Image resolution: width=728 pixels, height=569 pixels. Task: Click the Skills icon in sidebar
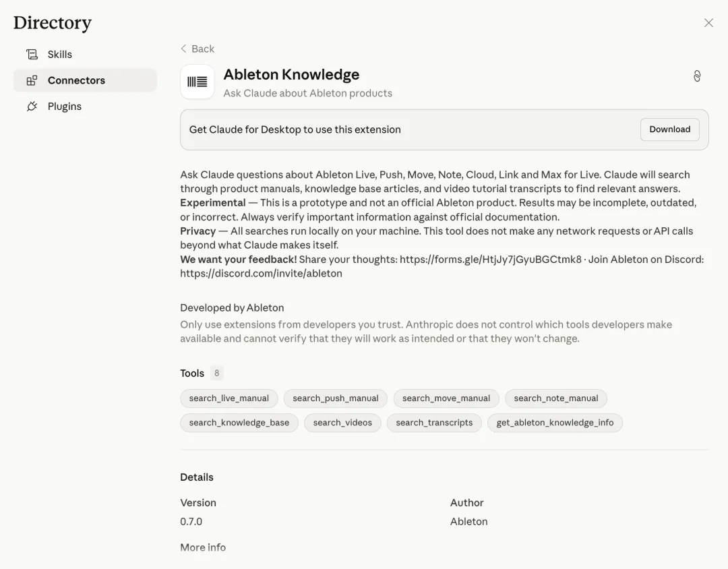point(32,55)
